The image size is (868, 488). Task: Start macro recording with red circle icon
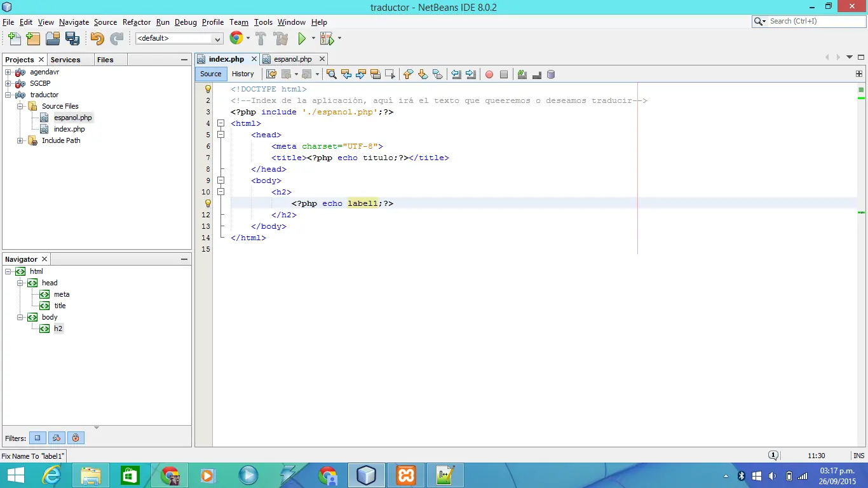[x=489, y=74]
